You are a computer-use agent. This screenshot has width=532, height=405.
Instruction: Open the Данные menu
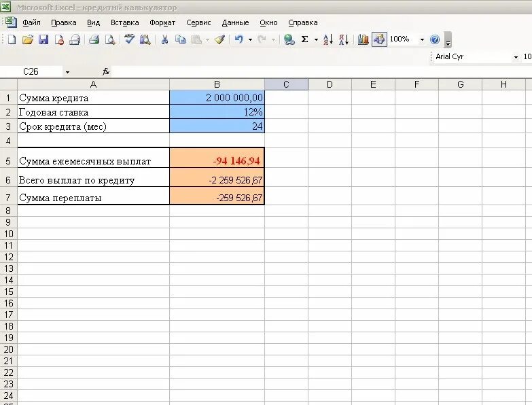coord(235,22)
